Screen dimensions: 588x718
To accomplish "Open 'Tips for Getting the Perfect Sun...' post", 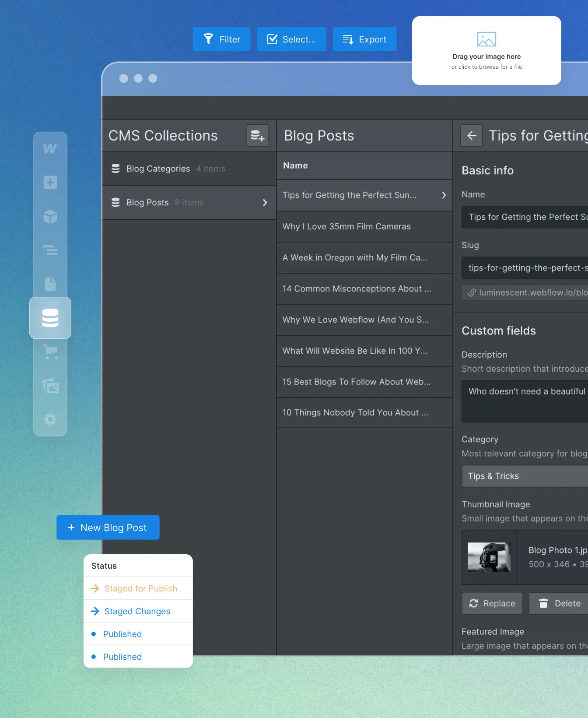I will pos(364,195).
